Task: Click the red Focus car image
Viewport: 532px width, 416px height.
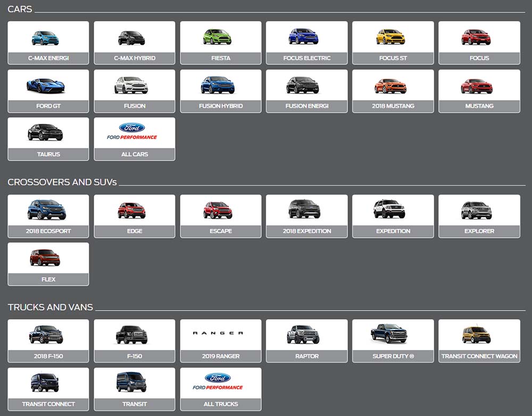Action: (x=476, y=37)
